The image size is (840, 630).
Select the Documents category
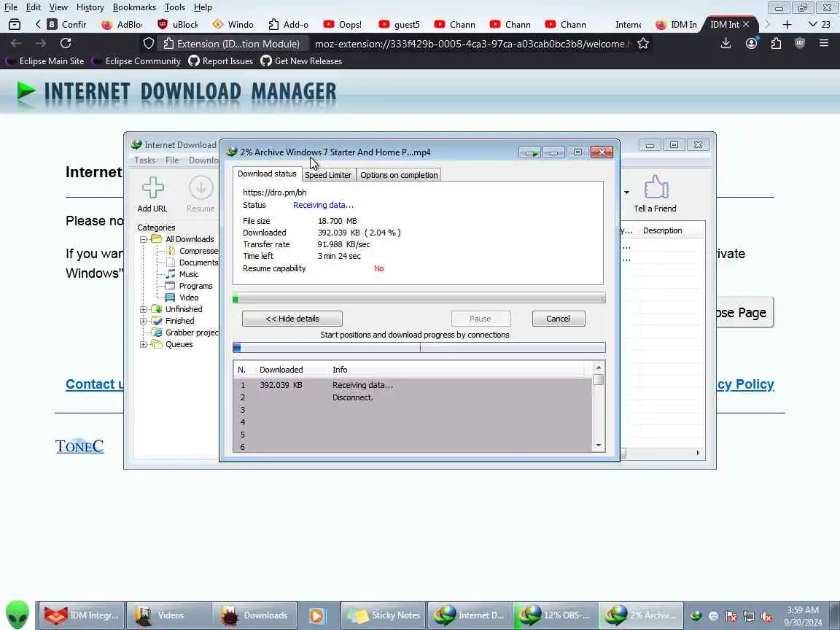click(198, 262)
